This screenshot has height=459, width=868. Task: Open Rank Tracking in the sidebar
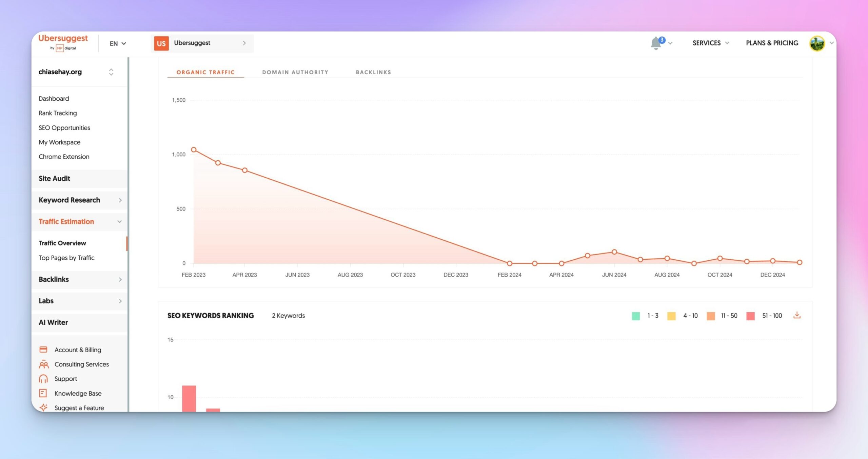coord(58,113)
